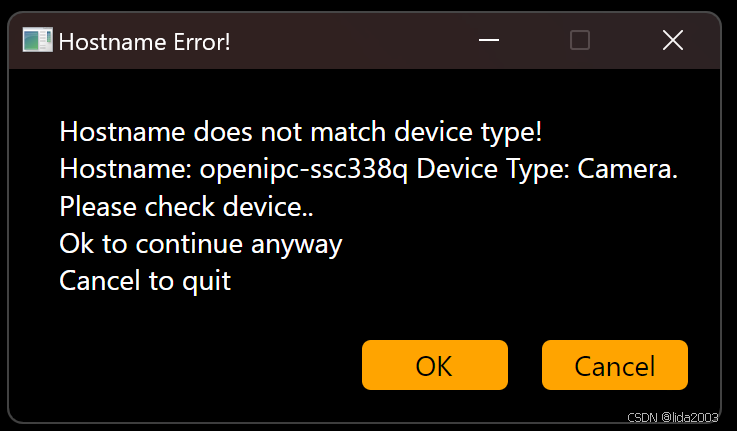This screenshot has height=431, width=737.
Task: Click the "Hostname Error!" window title text
Action: click(145, 42)
